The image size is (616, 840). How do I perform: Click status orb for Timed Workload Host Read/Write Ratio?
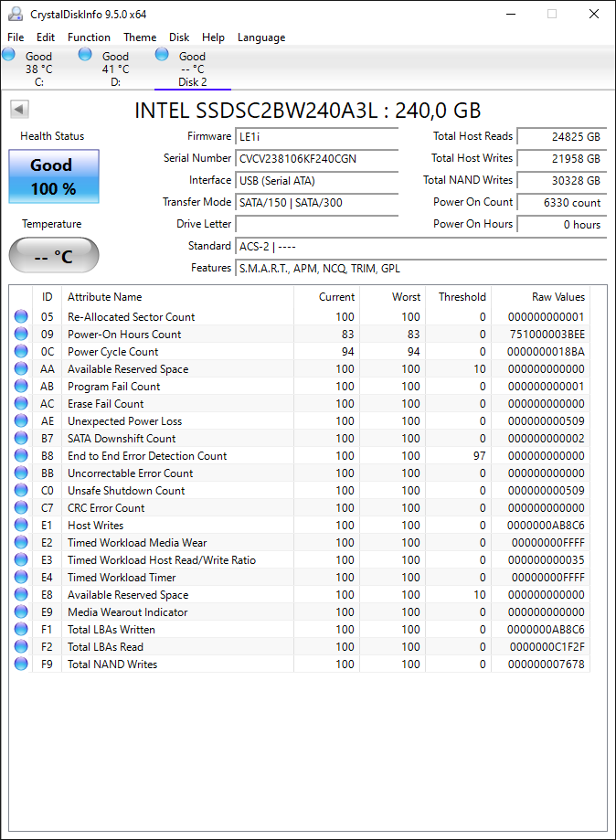21,559
